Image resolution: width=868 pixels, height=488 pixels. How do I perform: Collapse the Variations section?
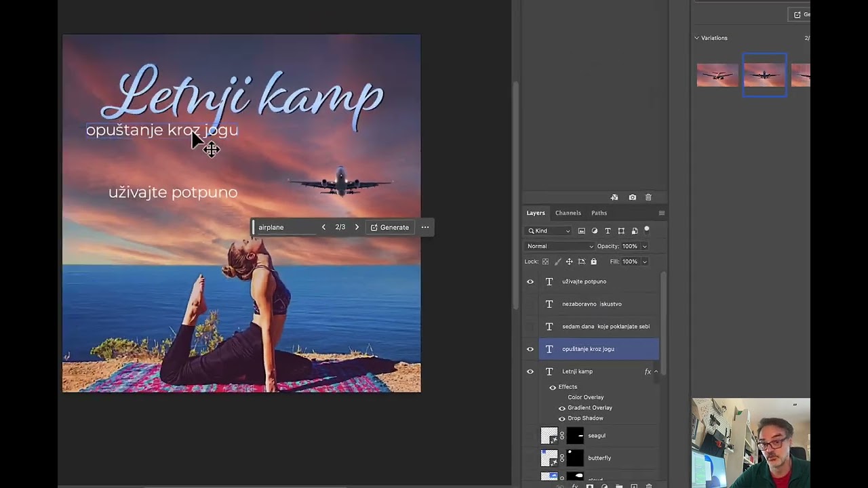click(x=696, y=38)
